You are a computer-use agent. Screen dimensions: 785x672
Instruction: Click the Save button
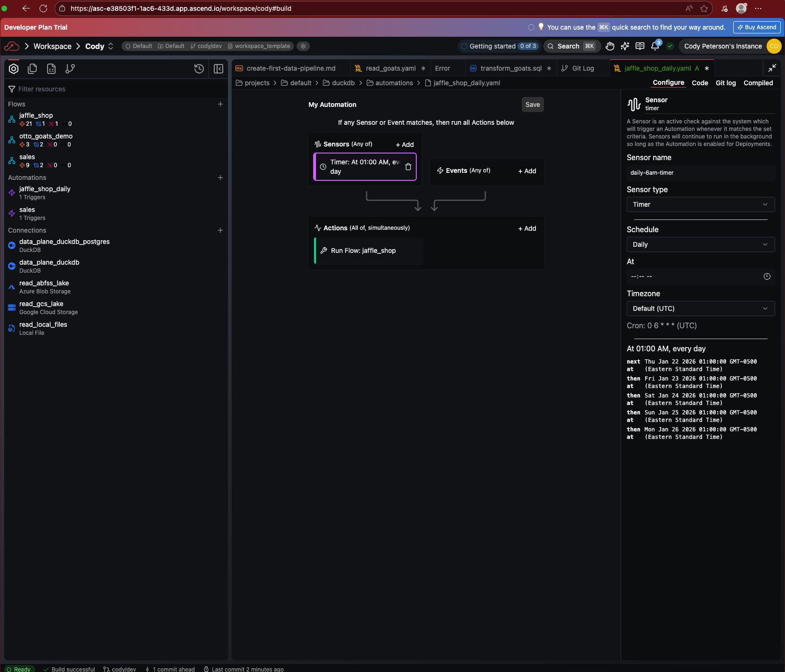532,104
